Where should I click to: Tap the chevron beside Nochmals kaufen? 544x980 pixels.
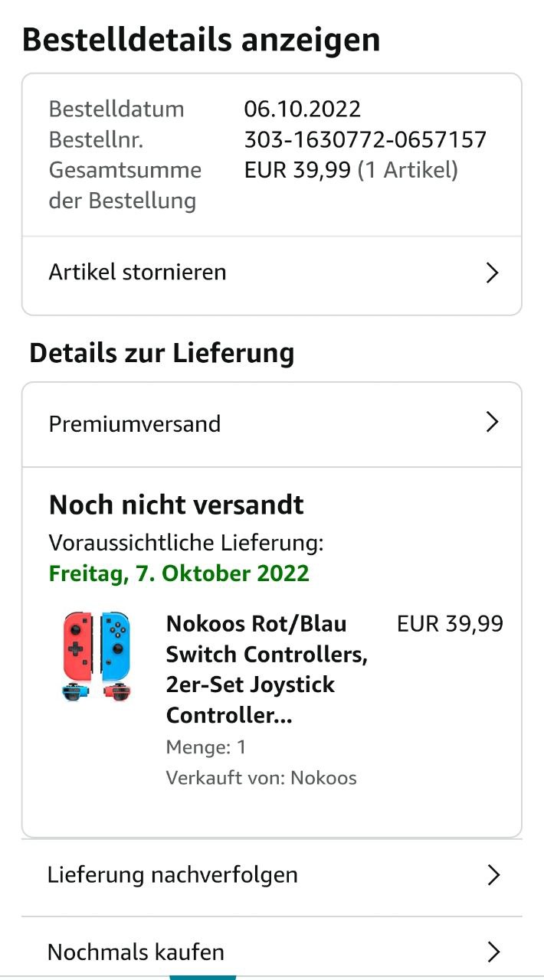[493, 952]
